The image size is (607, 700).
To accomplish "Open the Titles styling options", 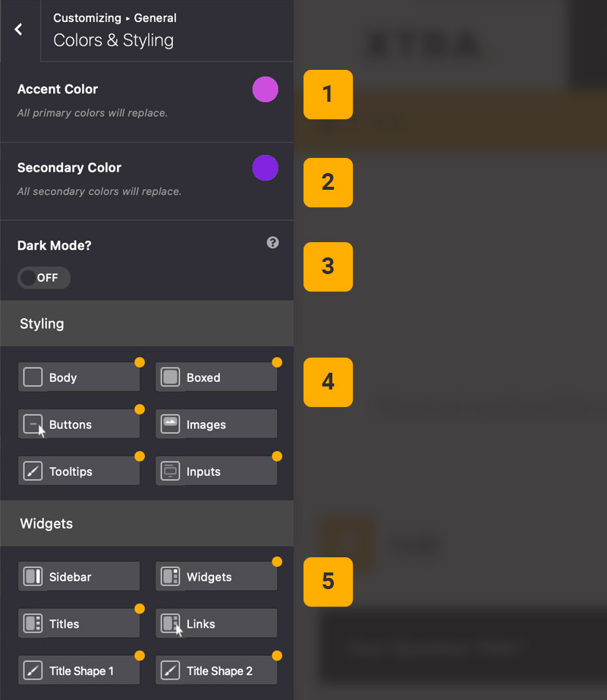I will (79, 624).
